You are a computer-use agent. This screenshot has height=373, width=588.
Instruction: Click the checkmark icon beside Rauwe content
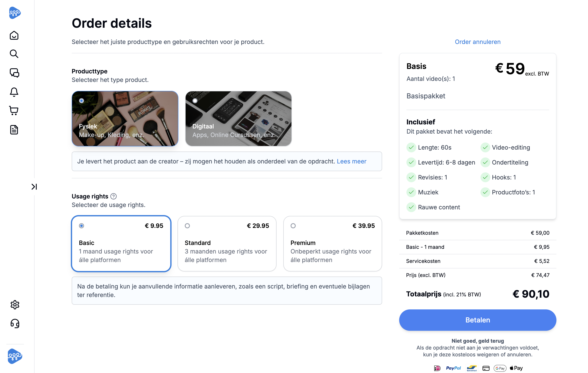click(411, 207)
